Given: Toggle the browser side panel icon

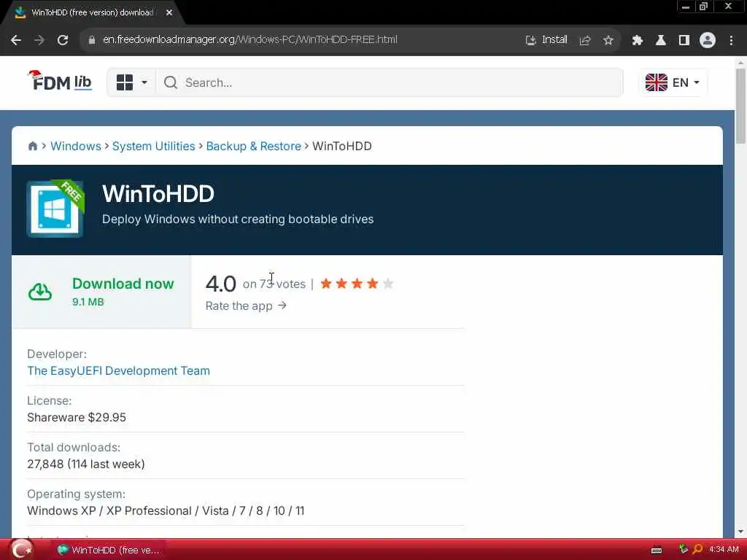Looking at the screenshot, I should (684, 41).
